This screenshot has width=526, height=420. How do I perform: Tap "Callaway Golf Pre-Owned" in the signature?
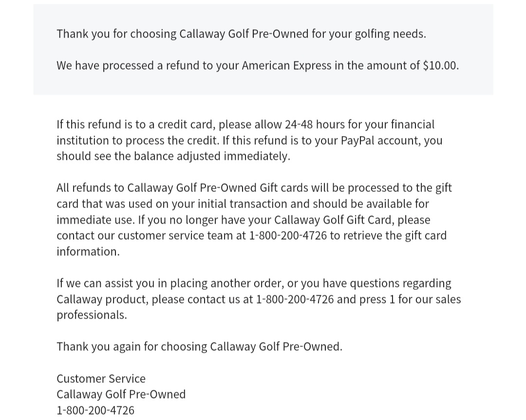(121, 394)
